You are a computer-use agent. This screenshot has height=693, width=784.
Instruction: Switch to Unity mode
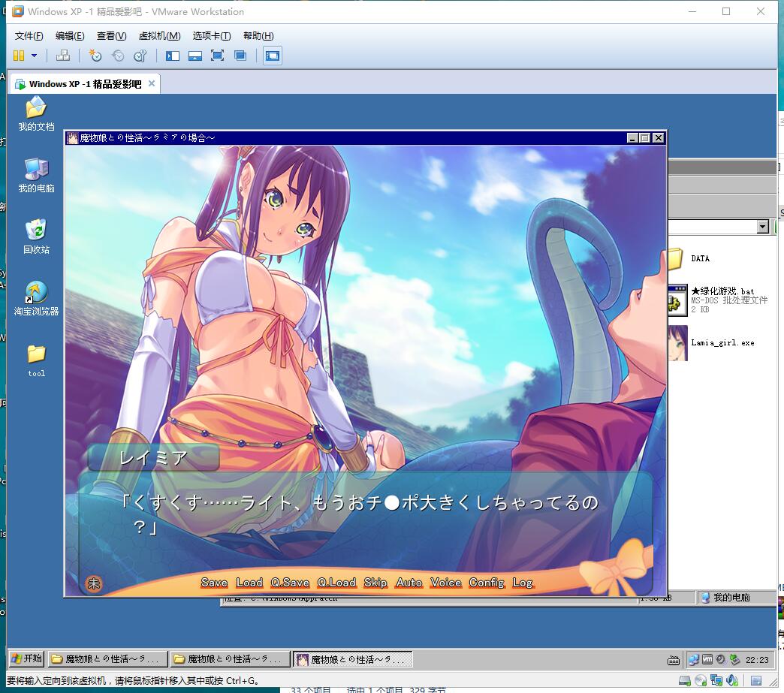pos(240,56)
